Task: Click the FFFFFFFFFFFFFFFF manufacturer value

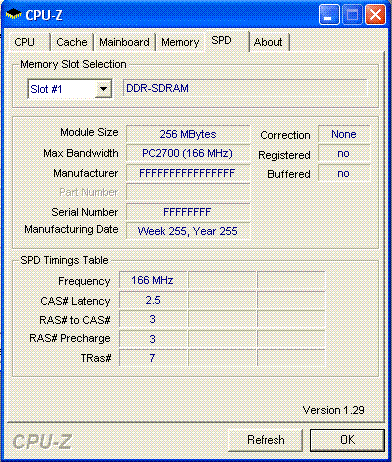Action: click(x=188, y=173)
